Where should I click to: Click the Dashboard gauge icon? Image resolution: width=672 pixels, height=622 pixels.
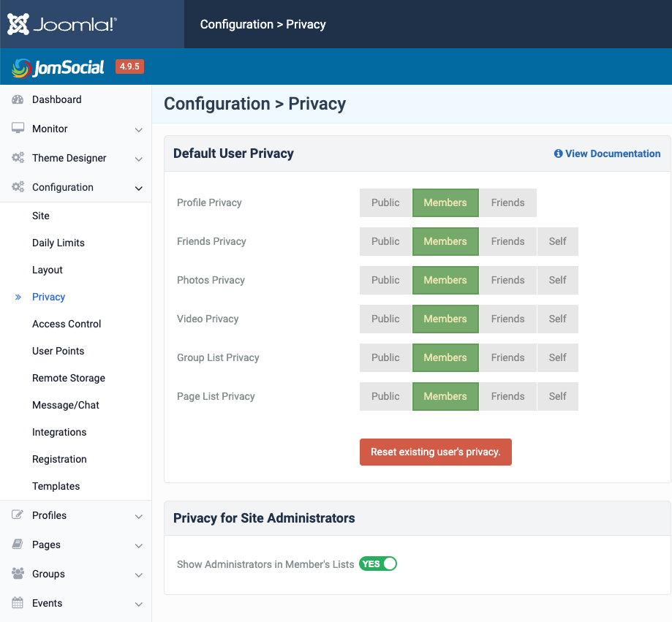18,99
